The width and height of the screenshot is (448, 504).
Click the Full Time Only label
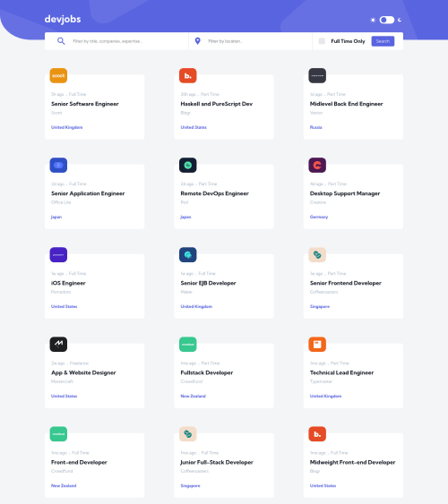pos(348,41)
